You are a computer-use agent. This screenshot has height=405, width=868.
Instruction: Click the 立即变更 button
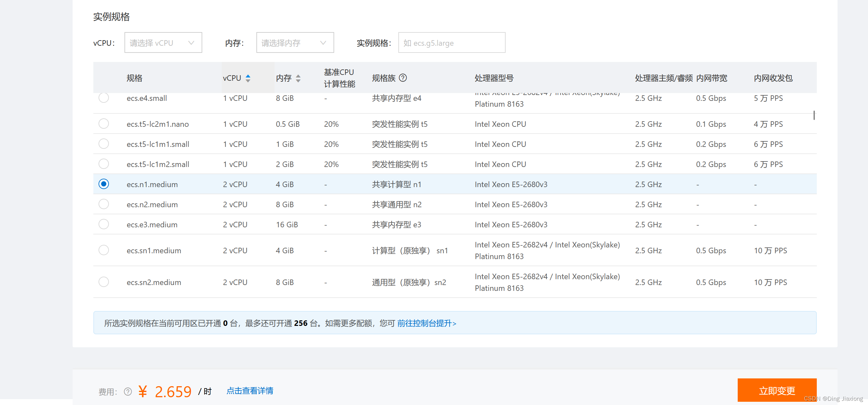pos(777,390)
